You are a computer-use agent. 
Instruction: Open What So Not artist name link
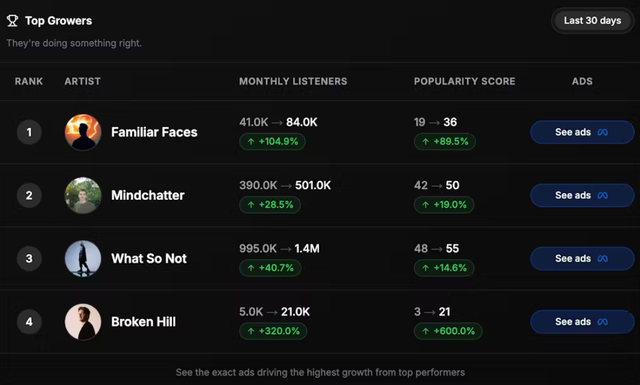coord(149,258)
